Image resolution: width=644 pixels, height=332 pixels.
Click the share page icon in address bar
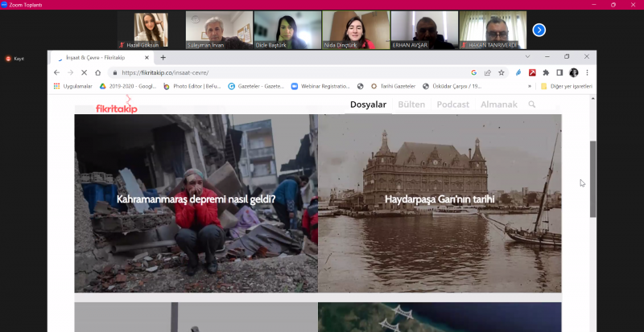click(x=488, y=72)
